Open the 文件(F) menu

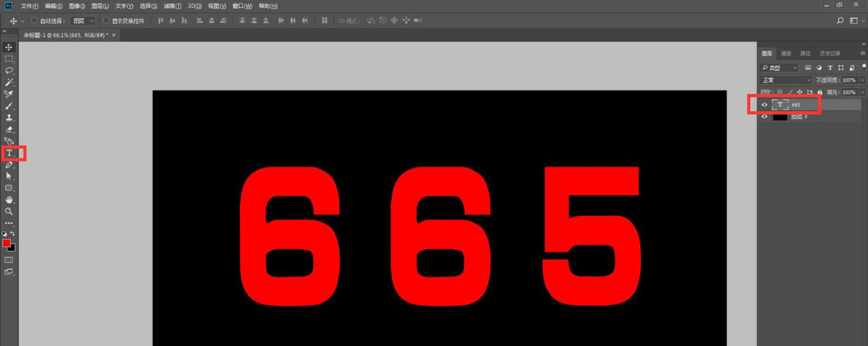click(x=30, y=5)
